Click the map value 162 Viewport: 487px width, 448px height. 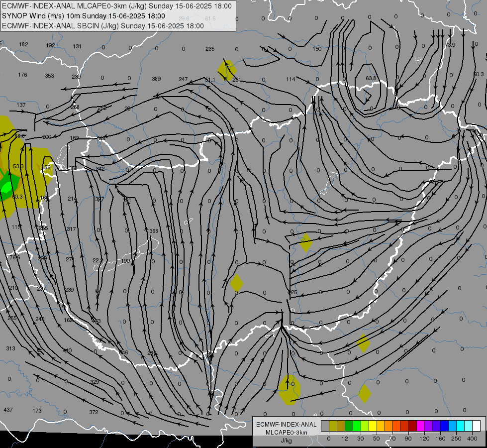tap(68, 320)
